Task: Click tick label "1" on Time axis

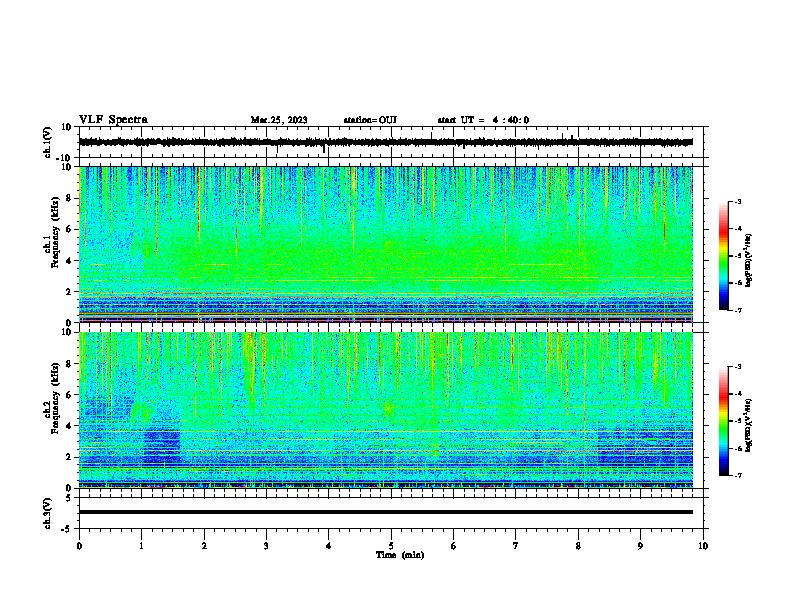Action: point(141,546)
